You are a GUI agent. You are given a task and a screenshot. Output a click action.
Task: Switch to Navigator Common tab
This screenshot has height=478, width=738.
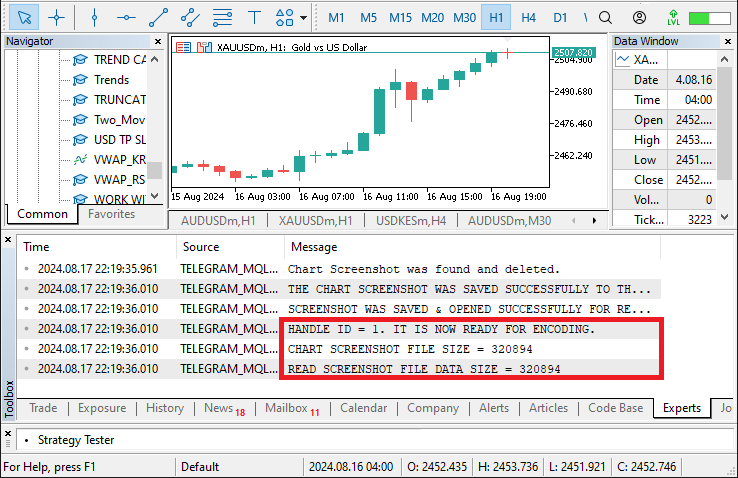click(42, 214)
